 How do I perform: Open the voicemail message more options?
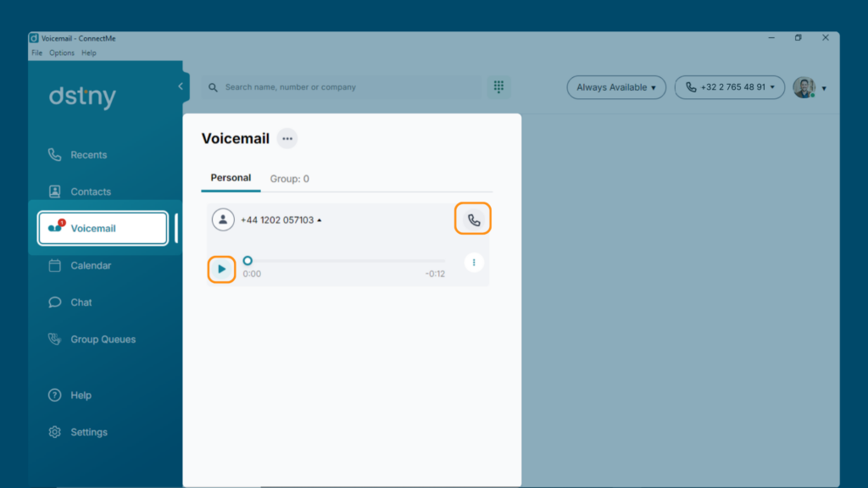pyautogui.click(x=474, y=263)
